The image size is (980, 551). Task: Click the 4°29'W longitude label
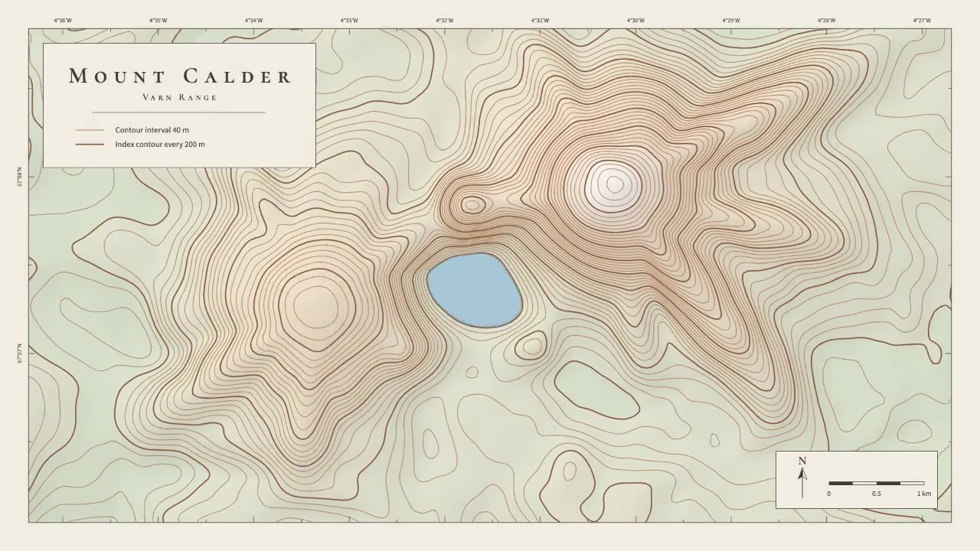point(731,21)
